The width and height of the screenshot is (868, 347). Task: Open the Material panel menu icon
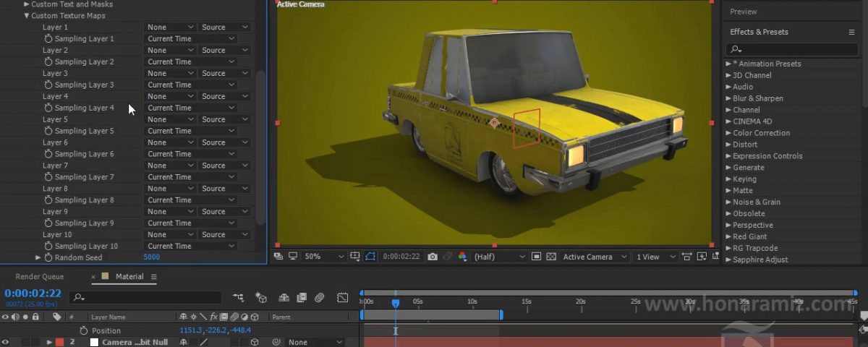click(153, 276)
